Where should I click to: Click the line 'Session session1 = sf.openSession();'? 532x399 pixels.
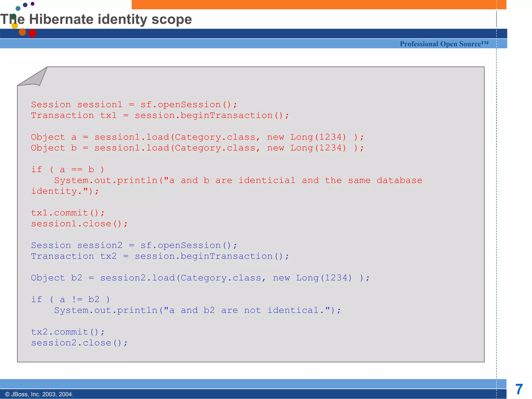pos(134,105)
